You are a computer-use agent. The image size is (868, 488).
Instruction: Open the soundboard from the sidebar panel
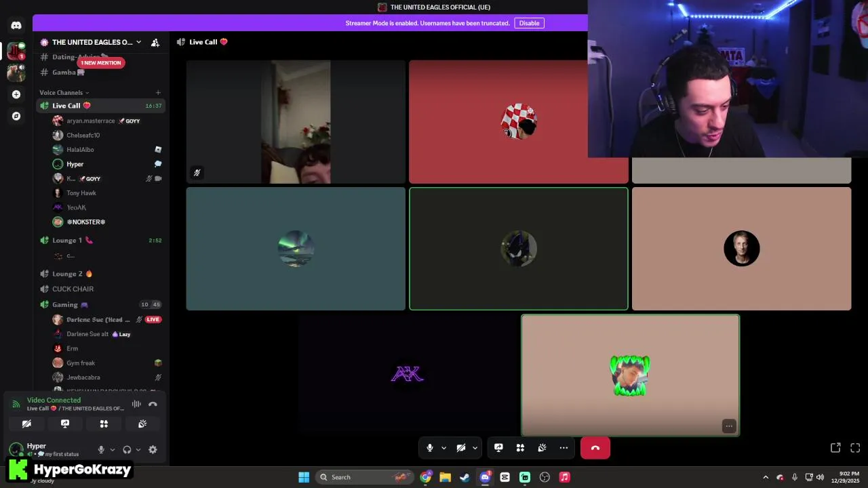(x=142, y=424)
